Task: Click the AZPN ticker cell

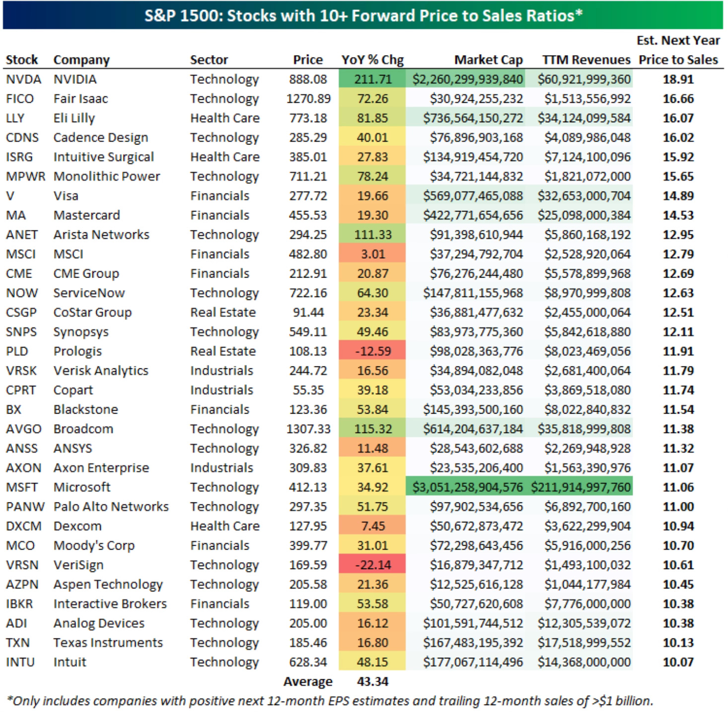Action: pyautogui.click(x=22, y=584)
